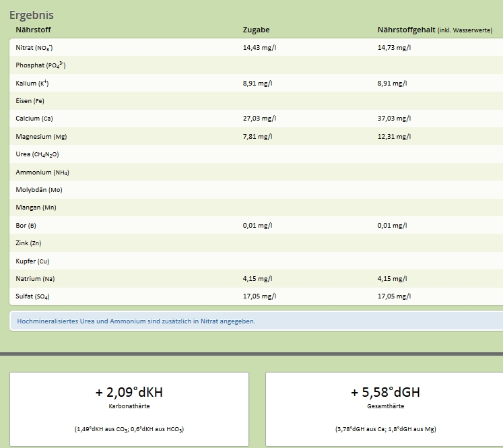This screenshot has width=503, height=448.
Task: Click the Ergebnis heading
Action: point(32,15)
